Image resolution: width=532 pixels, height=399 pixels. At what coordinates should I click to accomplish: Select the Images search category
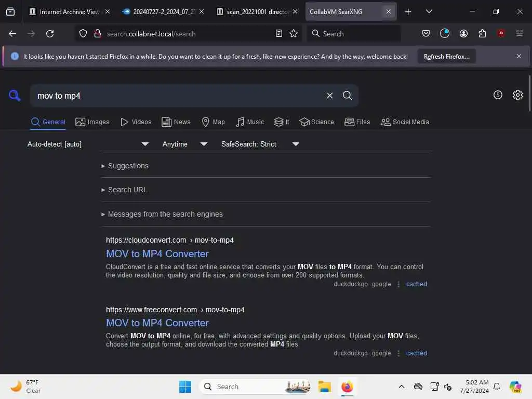pyautogui.click(x=92, y=122)
